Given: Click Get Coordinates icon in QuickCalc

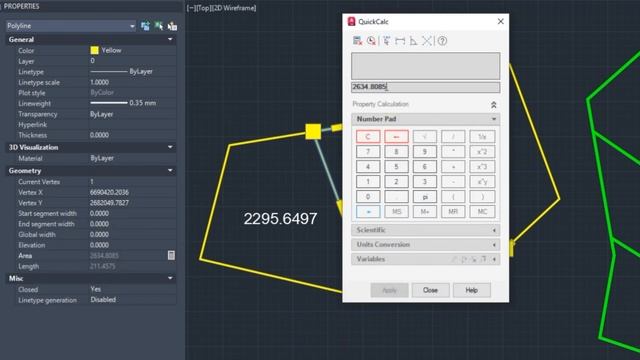Looking at the screenshot, I should click(x=387, y=41).
